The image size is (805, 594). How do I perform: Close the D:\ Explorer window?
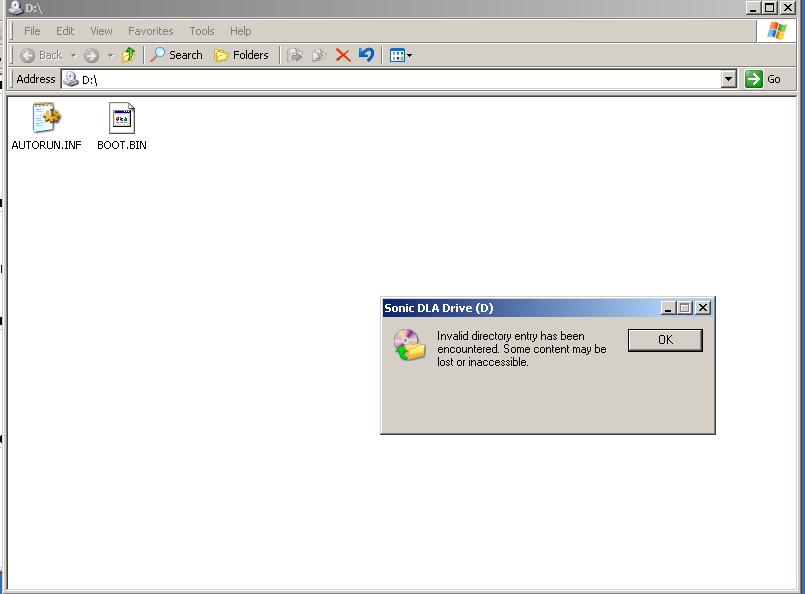(788, 8)
